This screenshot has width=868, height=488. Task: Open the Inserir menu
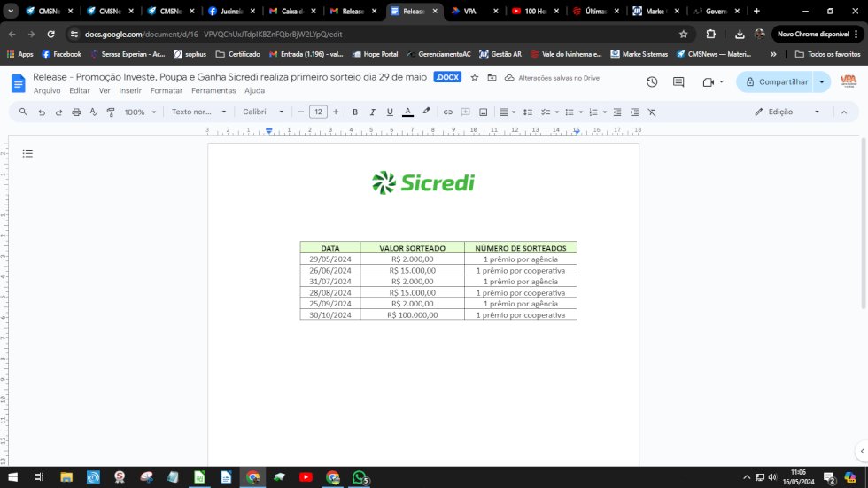(130, 90)
